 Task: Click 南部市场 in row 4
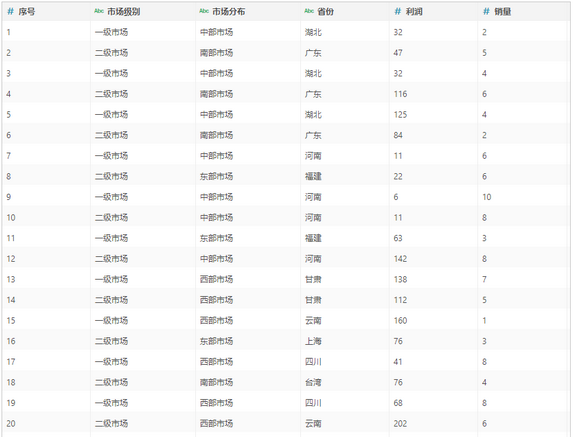pos(216,94)
